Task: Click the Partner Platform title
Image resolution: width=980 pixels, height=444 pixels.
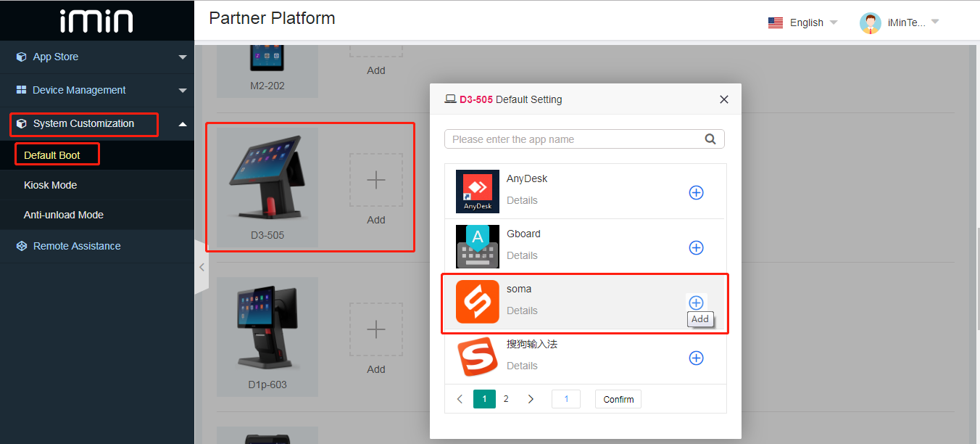Action: click(272, 18)
